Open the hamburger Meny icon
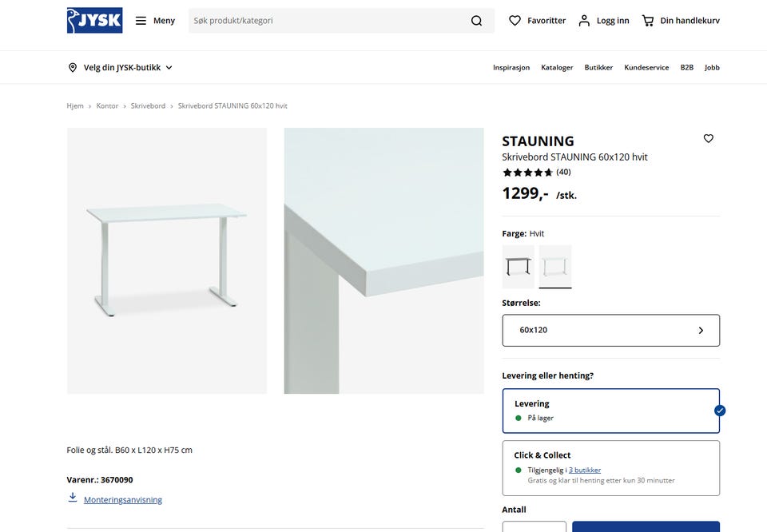 pyautogui.click(x=141, y=21)
